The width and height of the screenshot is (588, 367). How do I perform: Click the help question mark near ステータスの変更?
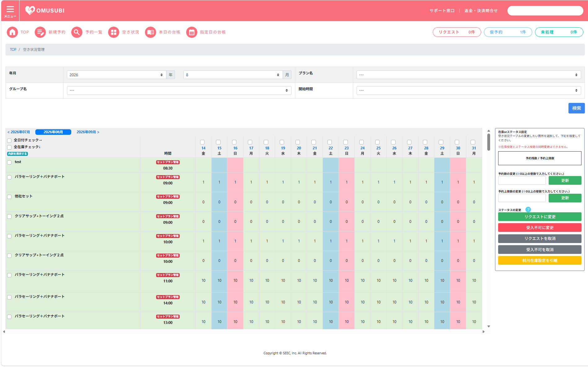(x=528, y=210)
